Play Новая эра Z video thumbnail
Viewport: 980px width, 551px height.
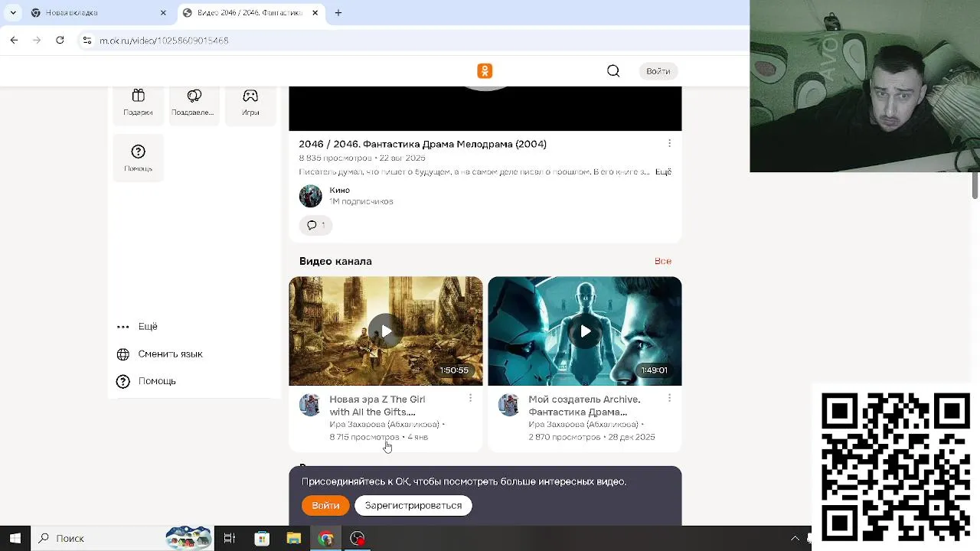point(386,331)
